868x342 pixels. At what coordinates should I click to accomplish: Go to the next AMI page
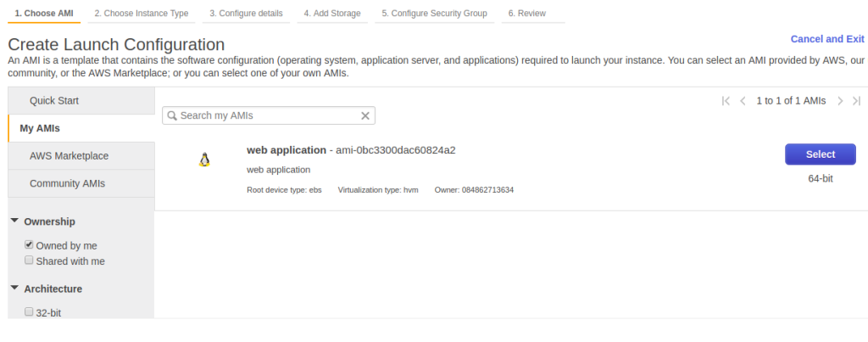click(x=840, y=101)
